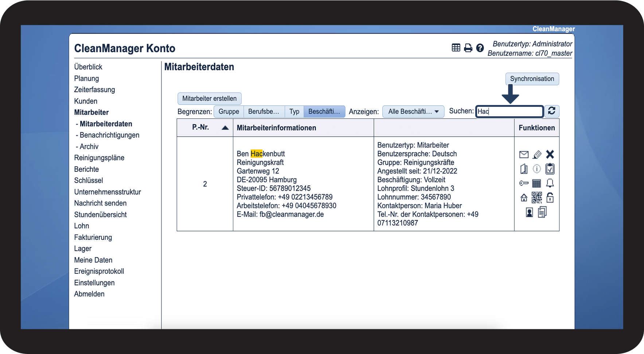
Task: Open Lohn in the sidebar
Action: (x=82, y=226)
